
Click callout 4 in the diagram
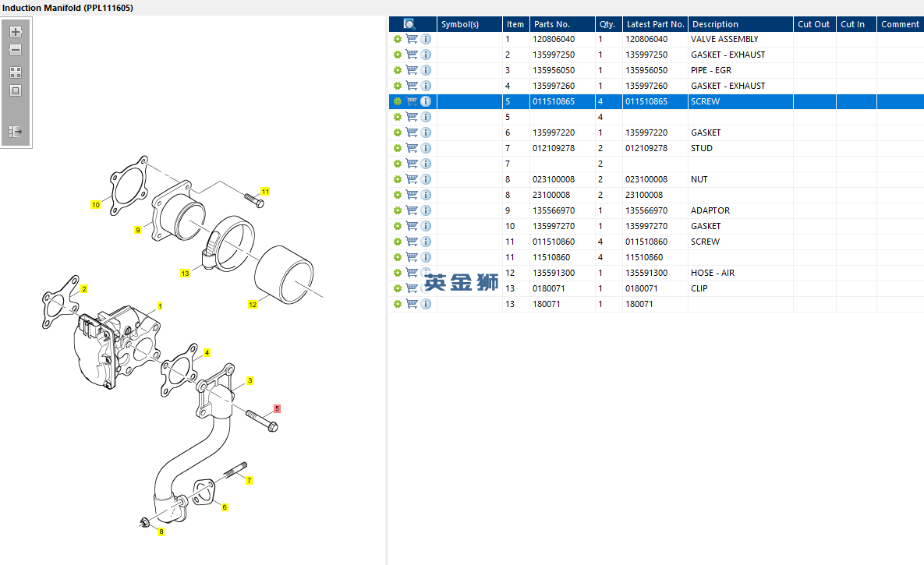(x=207, y=353)
